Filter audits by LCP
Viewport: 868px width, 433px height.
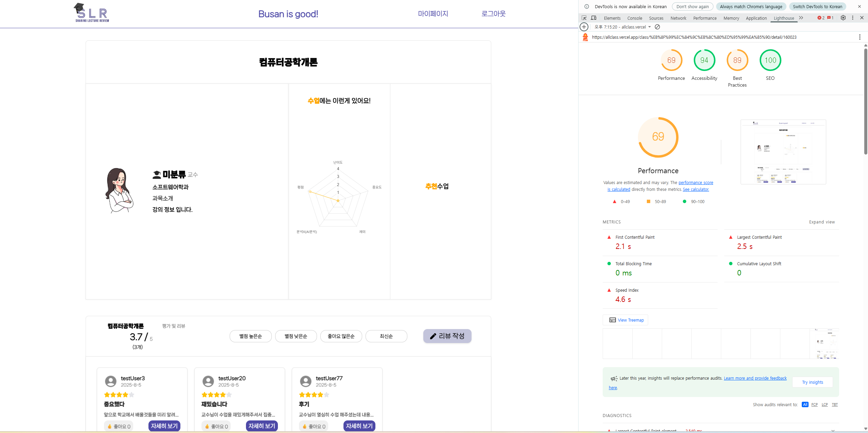(825, 404)
